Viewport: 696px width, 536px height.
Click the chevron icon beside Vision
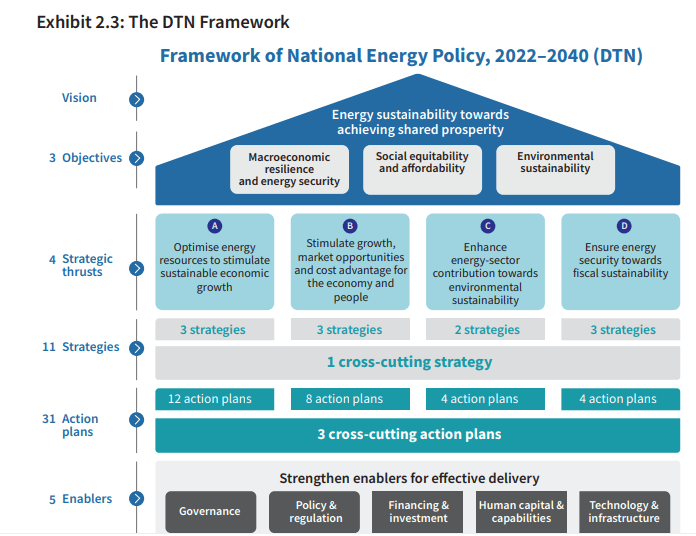pyautogui.click(x=137, y=99)
